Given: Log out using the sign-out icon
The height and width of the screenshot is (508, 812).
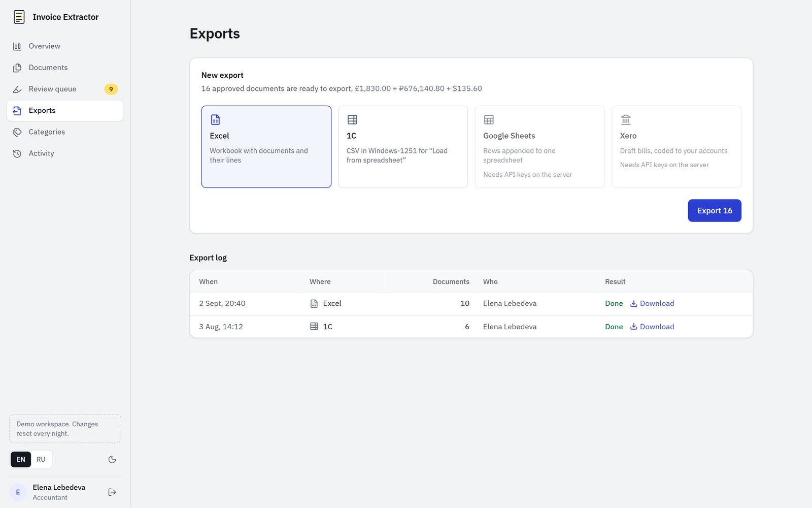Looking at the screenshot, I should click(x=112, y=492).
